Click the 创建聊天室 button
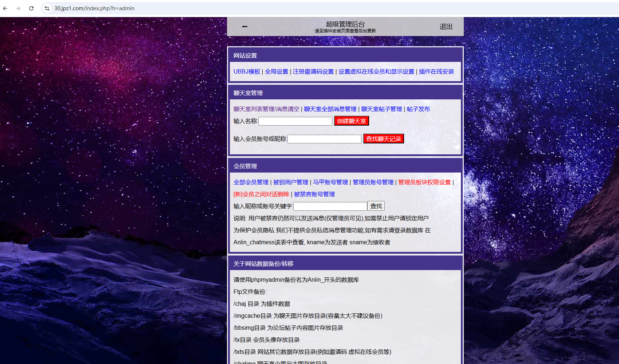619x364 pixels. [351, 121]
